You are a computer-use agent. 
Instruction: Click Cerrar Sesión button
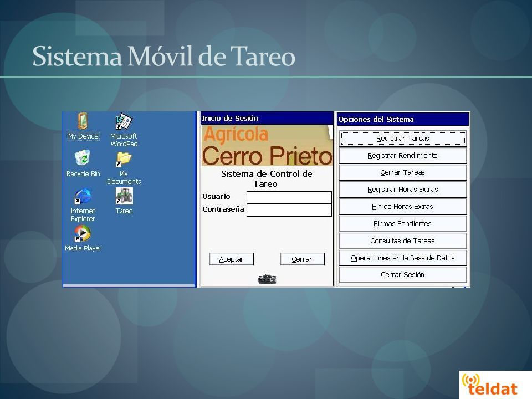coord(403,275)
